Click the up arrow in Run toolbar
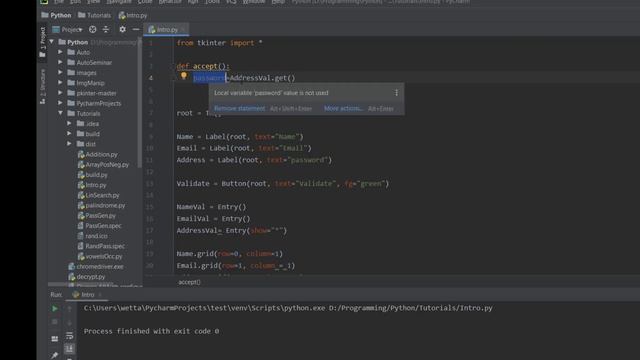This screenshot has height=360, width=640. 69,309
